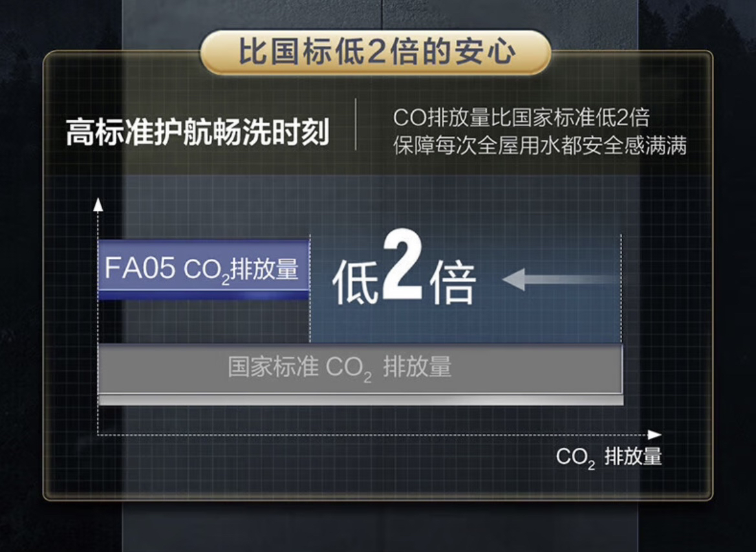Screen dimensions: 756x552
Task: Click the upward arrowhead on vertical axis
Action: point(98,204)
